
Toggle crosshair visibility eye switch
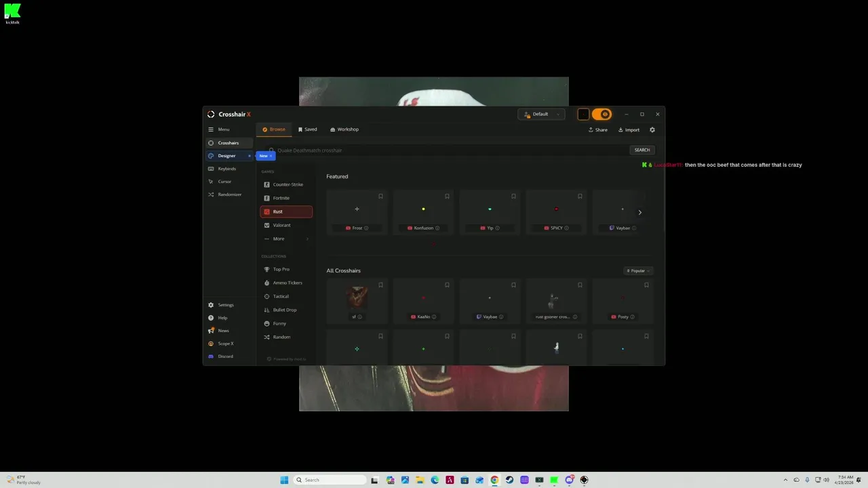tap(601, 115)
